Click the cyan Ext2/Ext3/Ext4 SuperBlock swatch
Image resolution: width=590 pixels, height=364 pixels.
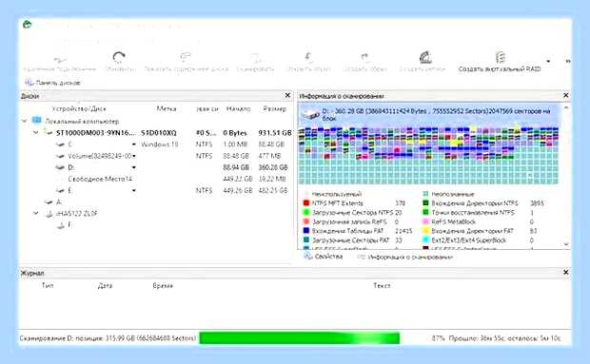425,239
